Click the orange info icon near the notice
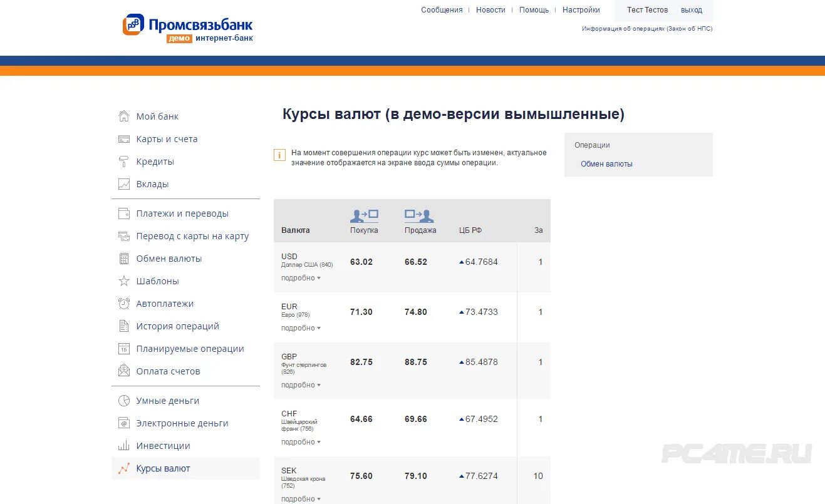The image size is (825, 504). tap(279, 155)
